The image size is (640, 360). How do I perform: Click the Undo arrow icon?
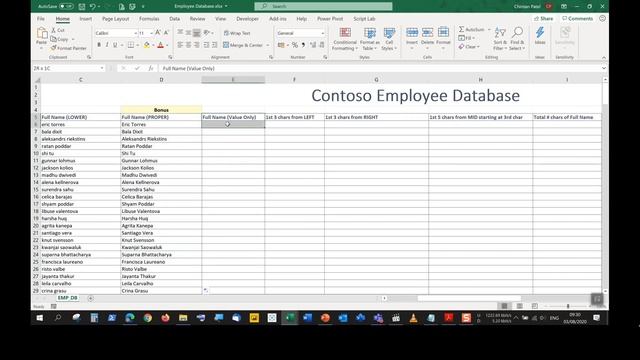click(93, 7)
